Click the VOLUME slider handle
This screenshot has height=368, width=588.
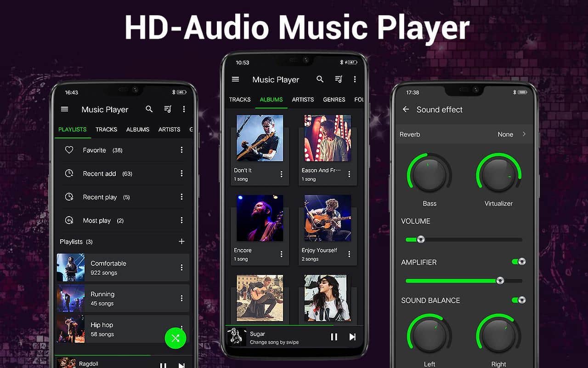420,239
